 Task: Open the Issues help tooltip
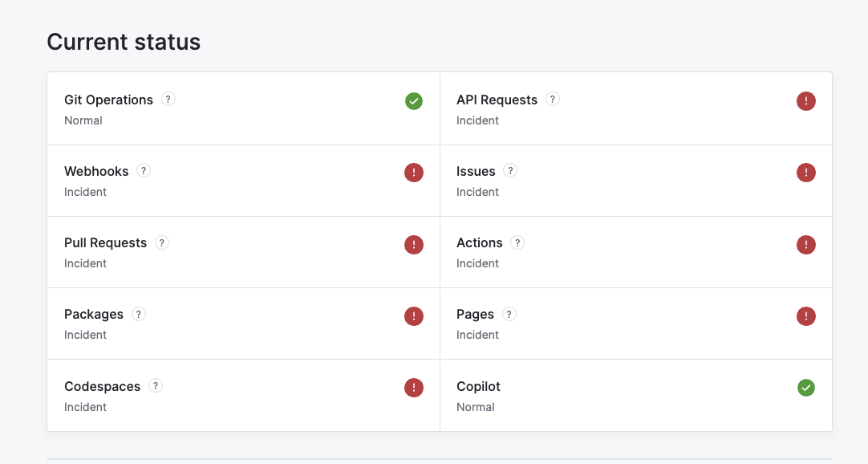click(511, 171)
